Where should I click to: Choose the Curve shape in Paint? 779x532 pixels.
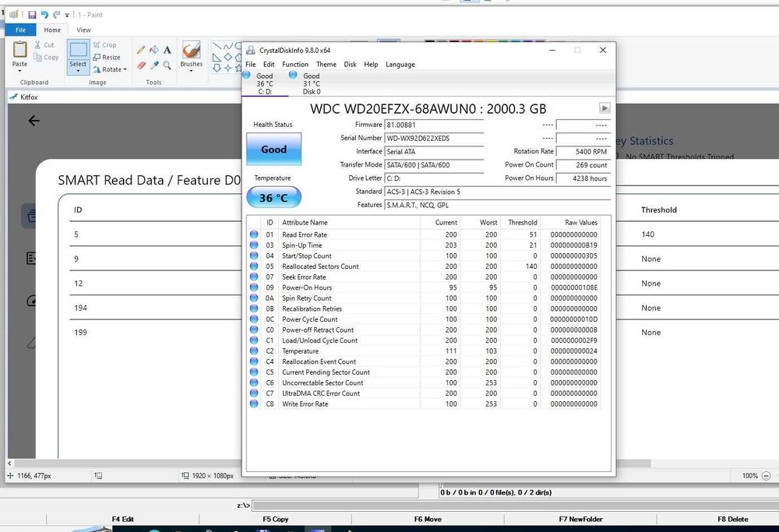tap(228, 46)
